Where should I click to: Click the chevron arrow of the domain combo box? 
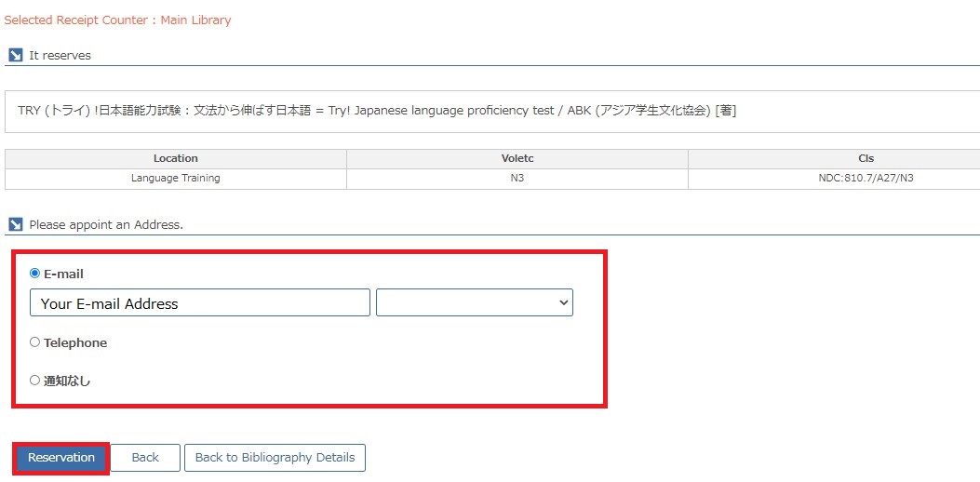(563, 302)
